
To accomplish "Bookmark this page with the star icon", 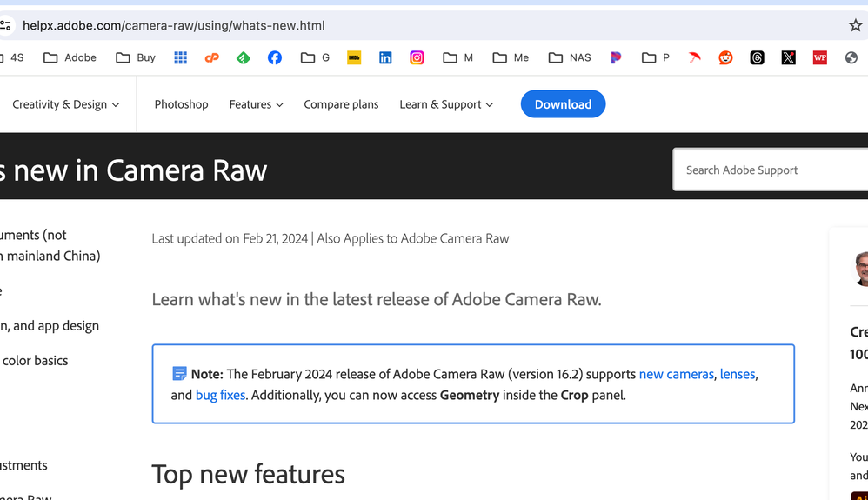I will (x=855, y=25).
